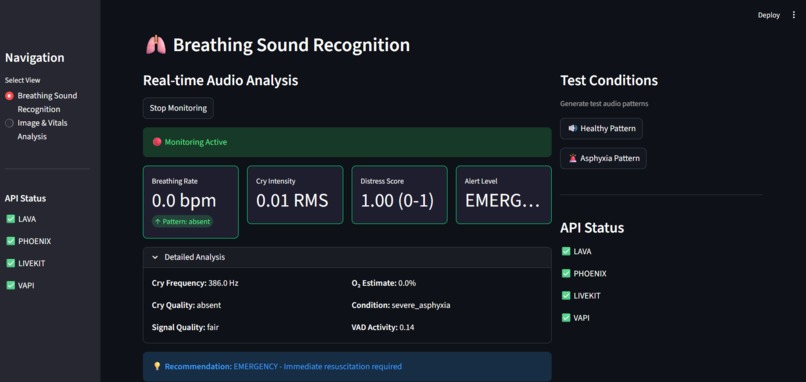Click sidebar VAPI green checkmark icon
Screen dimensions: 806x382
[x=10, y=285]
